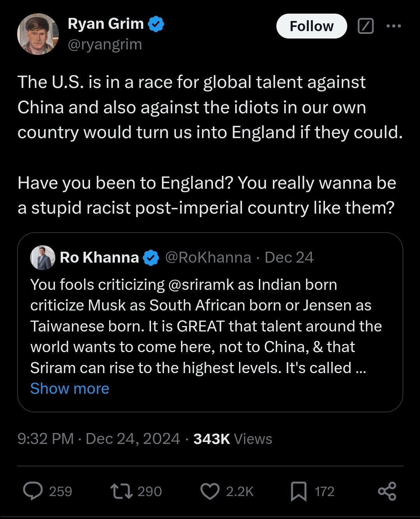420x519 pixels.
Task: Expand quoted tweet with Show more
Action: (x=70, y=388)
